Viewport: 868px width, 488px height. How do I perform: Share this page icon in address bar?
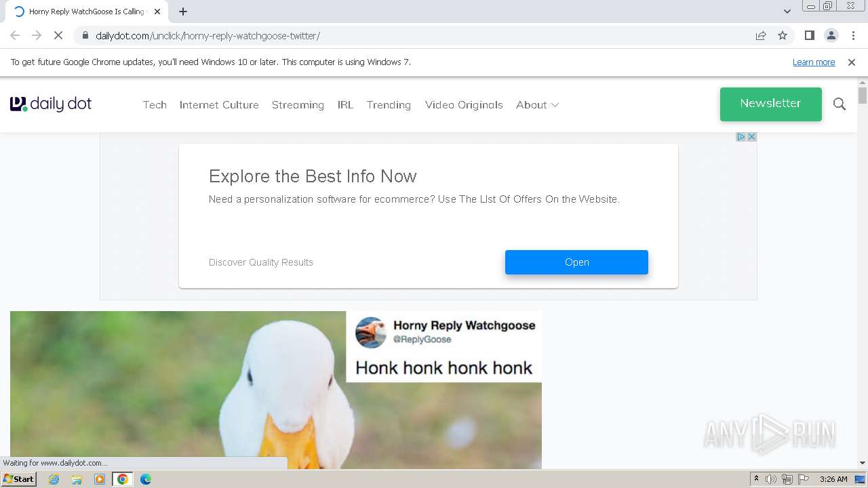(x=761, y=35)
